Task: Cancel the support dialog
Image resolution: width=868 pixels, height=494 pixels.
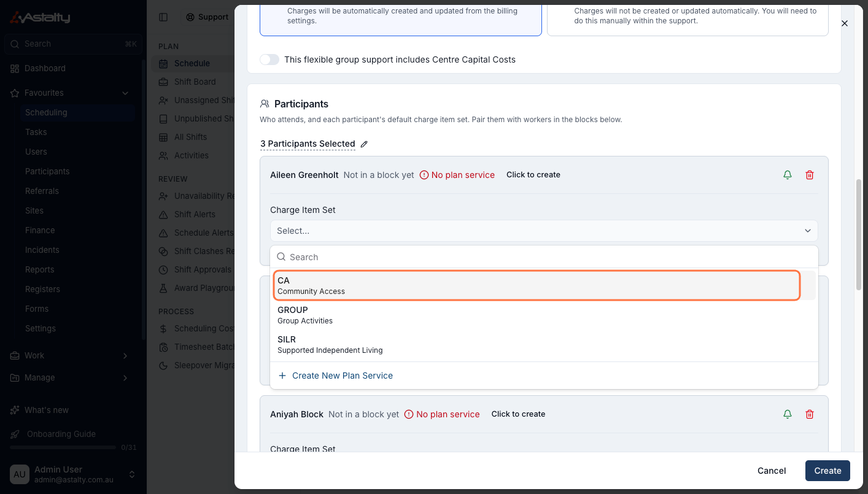Action: tap(772, 471)
